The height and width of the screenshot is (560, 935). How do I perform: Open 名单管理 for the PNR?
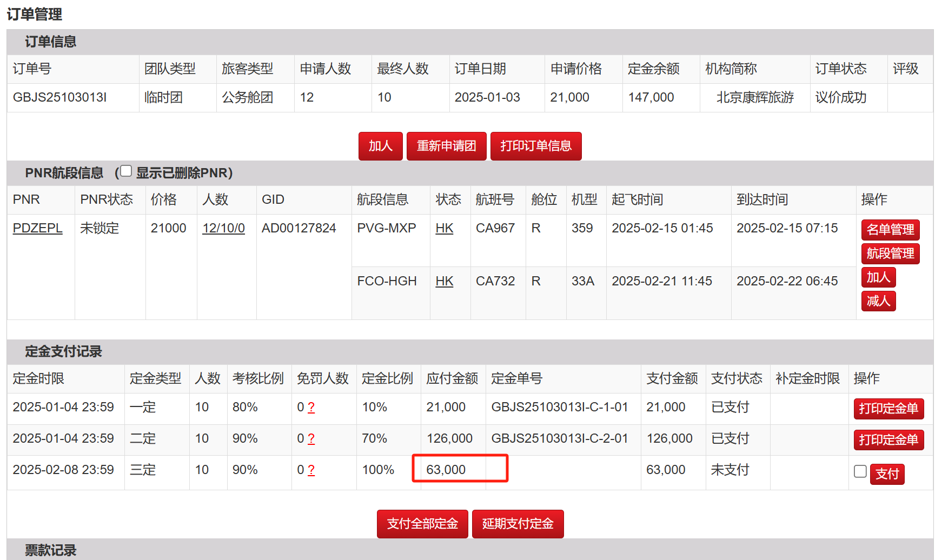(x=890, y=230)
